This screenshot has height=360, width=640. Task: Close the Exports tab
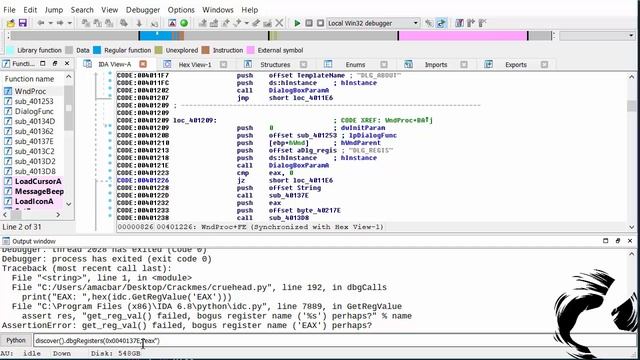(x=544, y=64)
